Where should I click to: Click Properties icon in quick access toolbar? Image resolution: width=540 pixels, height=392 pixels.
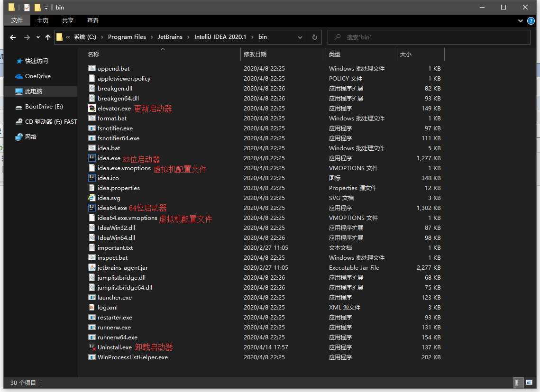(27, 8)
